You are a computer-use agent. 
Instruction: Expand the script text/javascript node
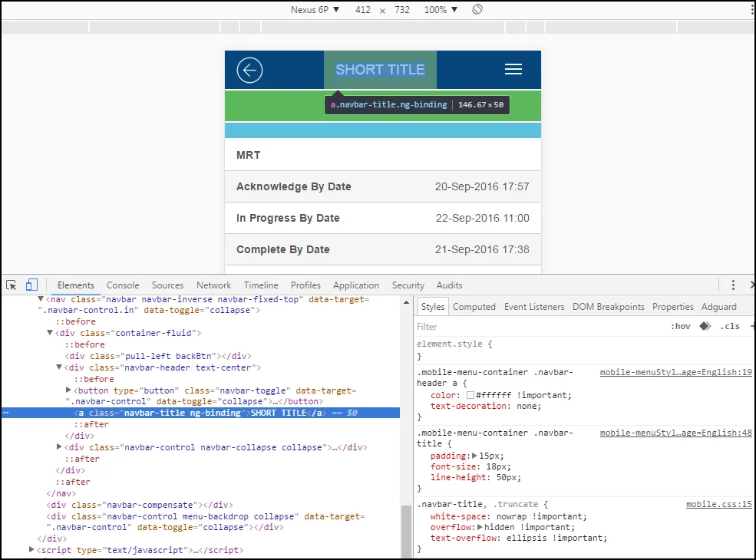tap(31, 549)
